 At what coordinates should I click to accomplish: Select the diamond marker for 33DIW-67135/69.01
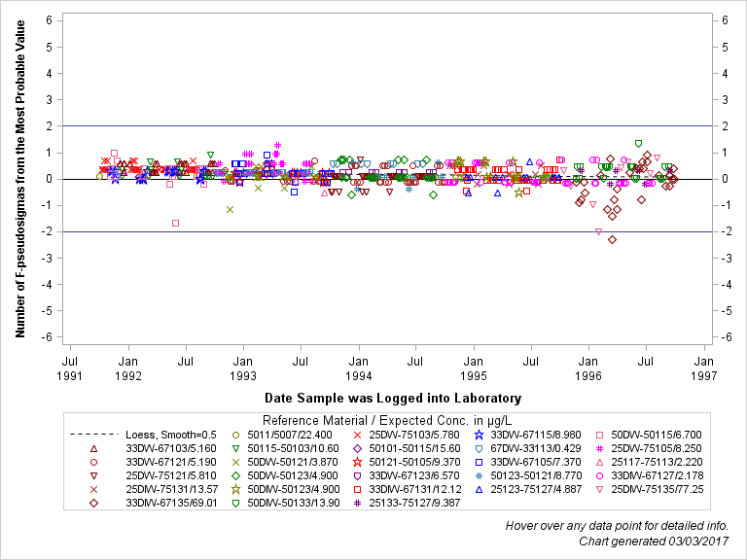pyautogui.click(x=93, y=503)
